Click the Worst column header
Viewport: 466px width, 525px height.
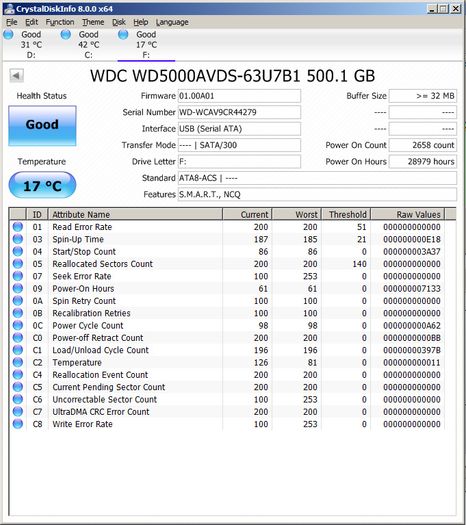coord(297,214)
